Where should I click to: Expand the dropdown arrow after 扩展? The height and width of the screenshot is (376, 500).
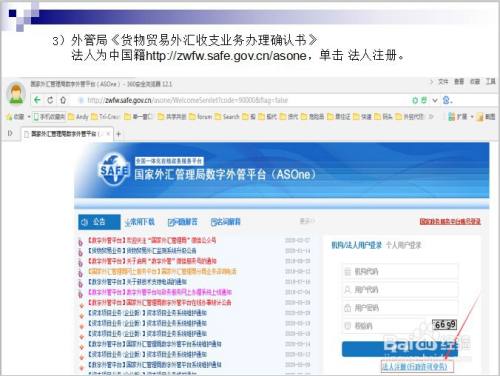[x=472, y=117]
